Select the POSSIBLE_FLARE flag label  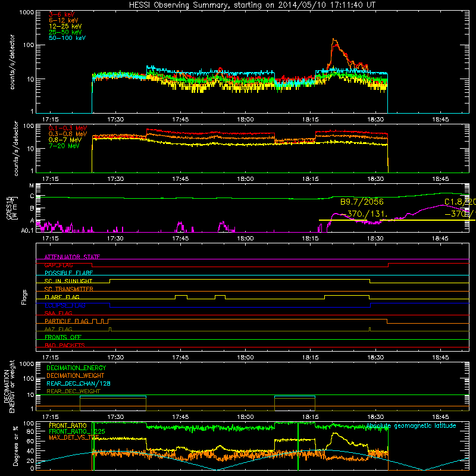68,273
